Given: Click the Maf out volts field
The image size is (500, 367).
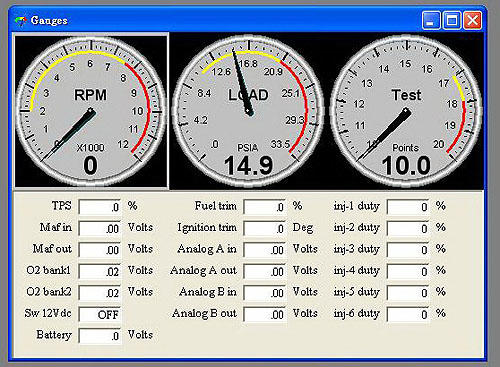Looking at the screenshot, I should coord(100,250).
